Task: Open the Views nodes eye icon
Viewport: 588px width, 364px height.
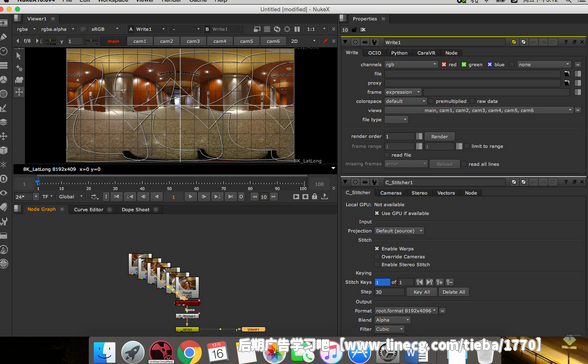Action: (x=4, y=193)
